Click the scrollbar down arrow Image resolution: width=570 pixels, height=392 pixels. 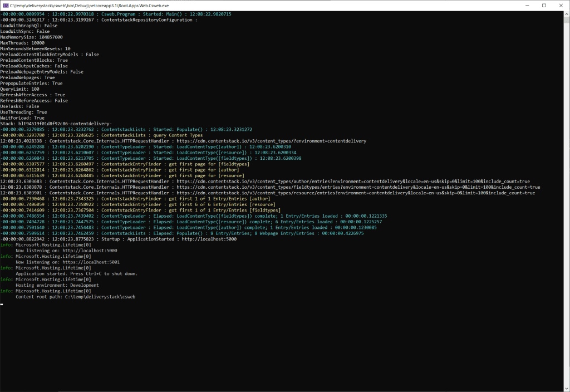click(566, 388)
